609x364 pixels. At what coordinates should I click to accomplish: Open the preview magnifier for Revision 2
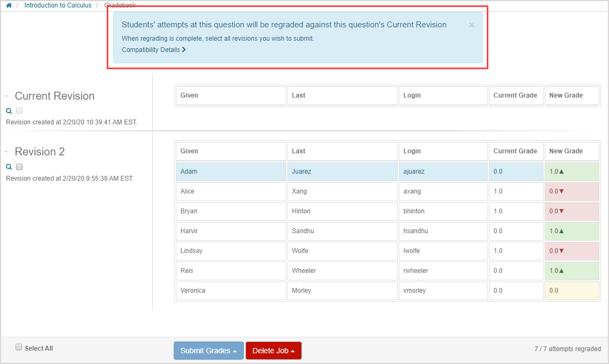point(9,167)
